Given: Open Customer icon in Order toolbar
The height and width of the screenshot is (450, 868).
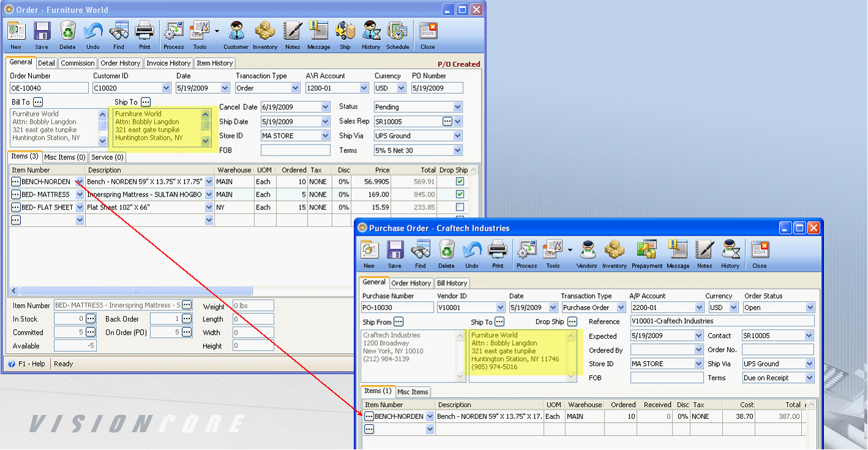Looking at the screenshot, I should (x=236, y=31).
